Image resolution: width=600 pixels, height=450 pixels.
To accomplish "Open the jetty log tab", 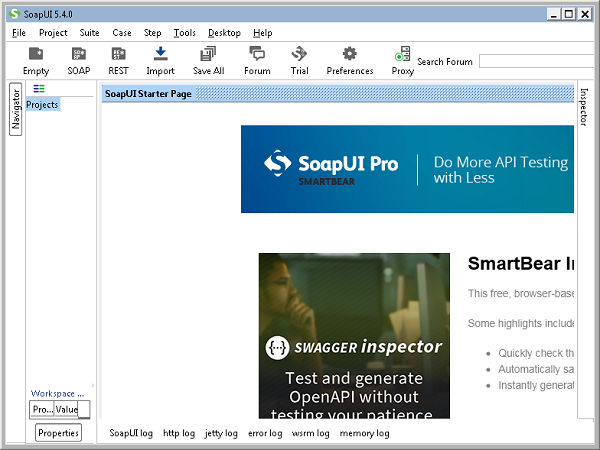I will (x=221, y=433).
